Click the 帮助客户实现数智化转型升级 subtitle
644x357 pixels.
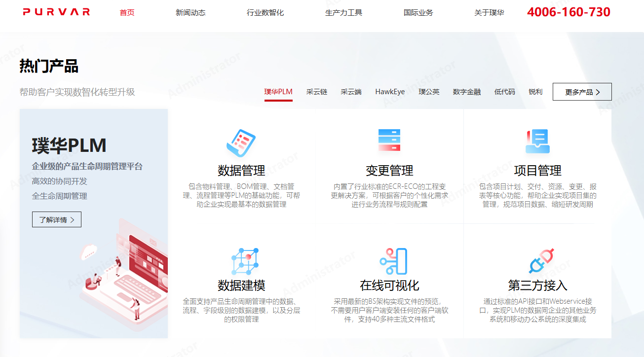pyautogui.click(x=77, y=92)
